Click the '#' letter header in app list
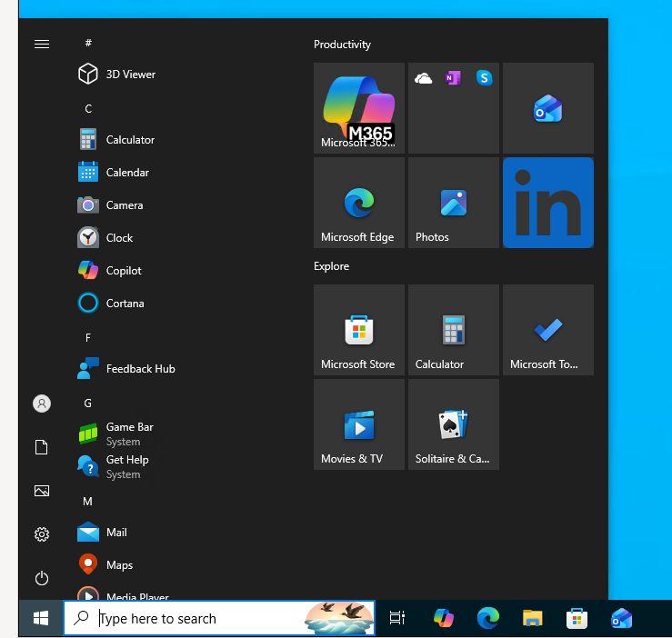 coord(88,43)
